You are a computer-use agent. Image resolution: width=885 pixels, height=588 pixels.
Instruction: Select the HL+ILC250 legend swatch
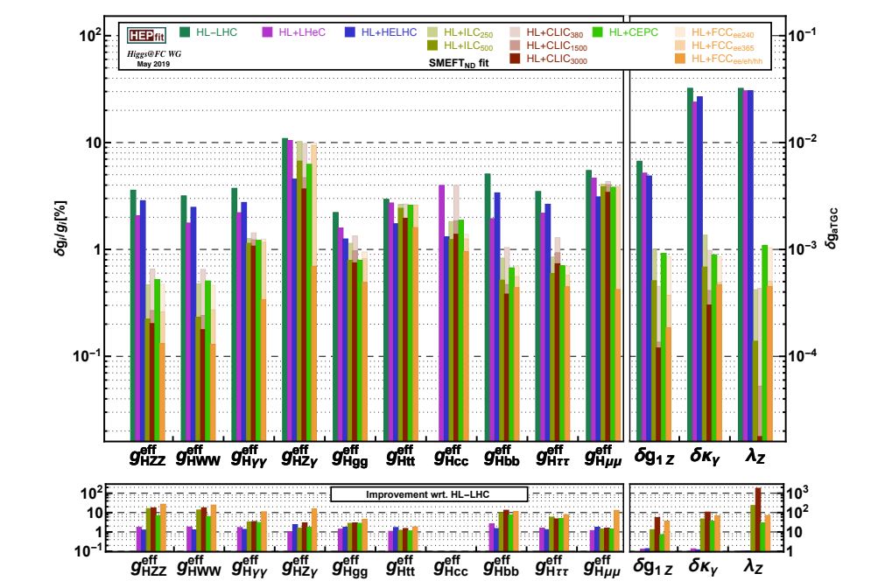coord(433,32)
